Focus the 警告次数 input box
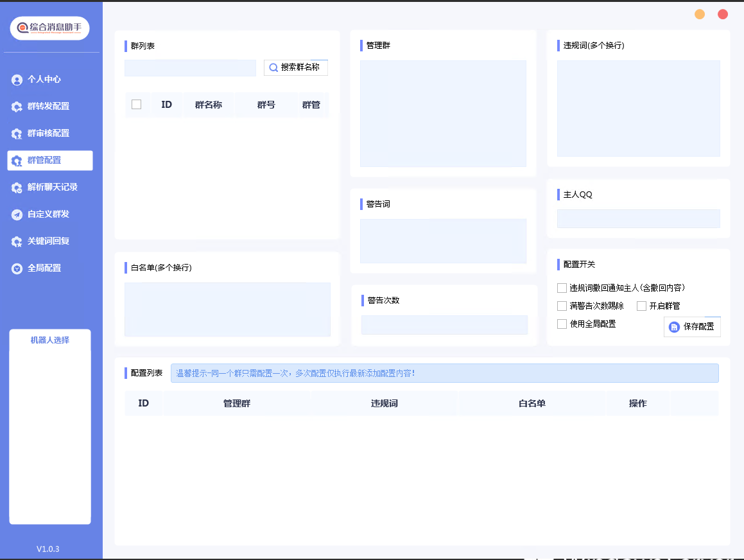Viewport: 744px width, 560px height. click(x=444, y=325)
